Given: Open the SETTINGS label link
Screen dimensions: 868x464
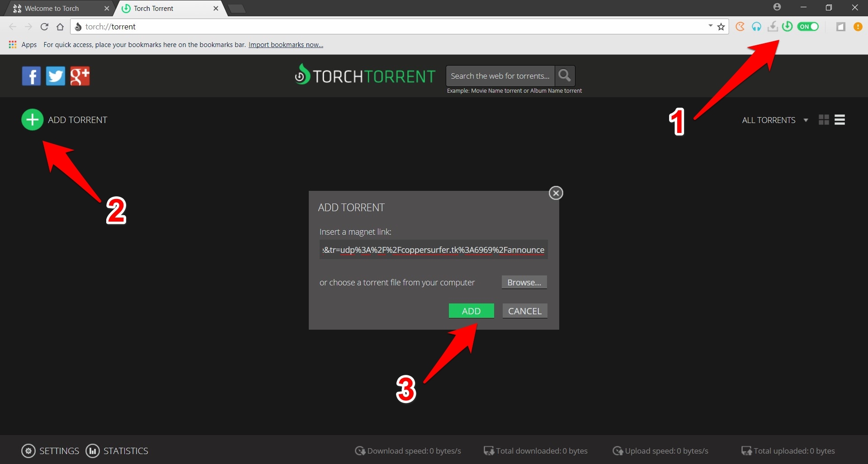Looking at the screenshot, I should pyautogui.click(x=59, y=451).
